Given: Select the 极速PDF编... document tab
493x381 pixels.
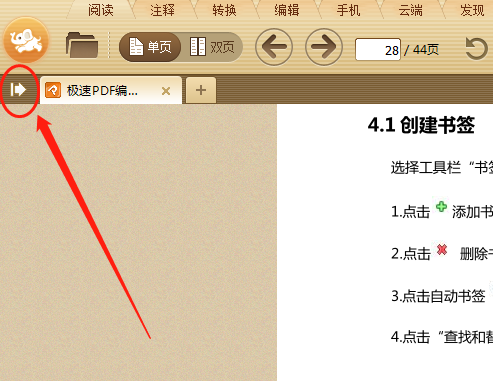Looking at the screenshot, I should [111, 90].
